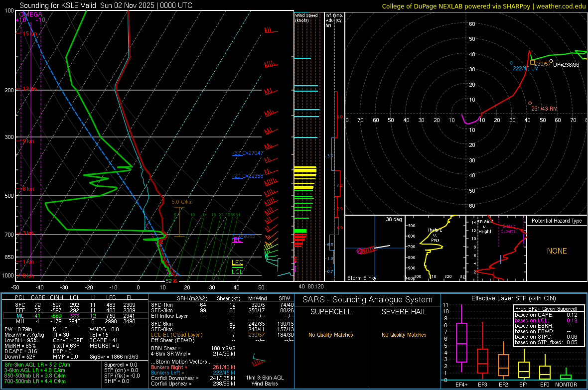The width and height of the screenshot is (588, 390).
Task: Click the SARS - Sounding Analogue System title
Action: [368, 300]
